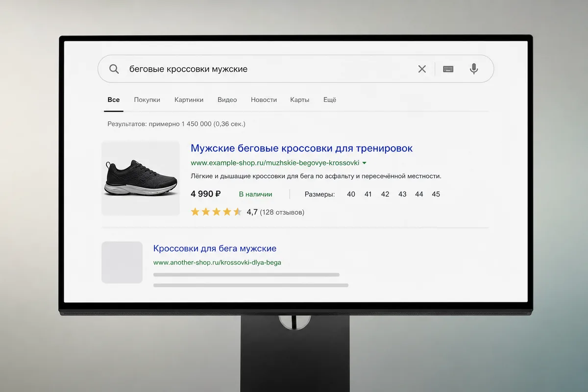Open link Кроссовки для бега мужские
This screenshot has width=588, height=392.
coord(215,248)
